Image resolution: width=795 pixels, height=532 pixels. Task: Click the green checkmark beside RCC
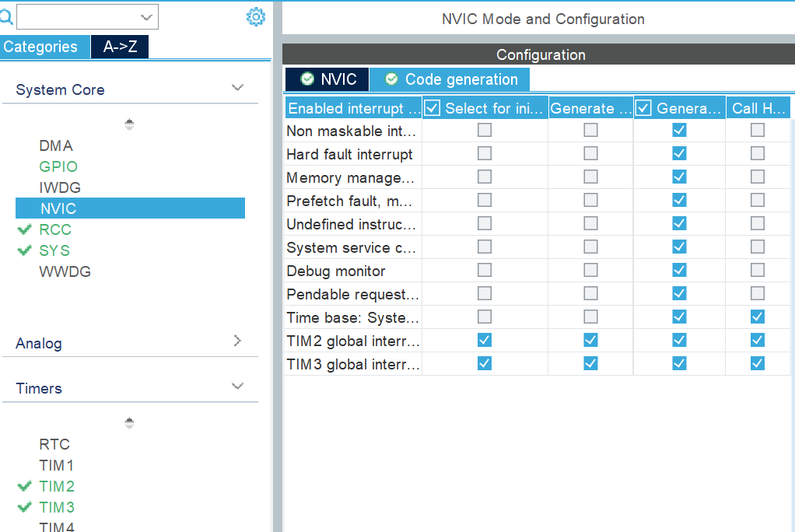coord(24,229)
